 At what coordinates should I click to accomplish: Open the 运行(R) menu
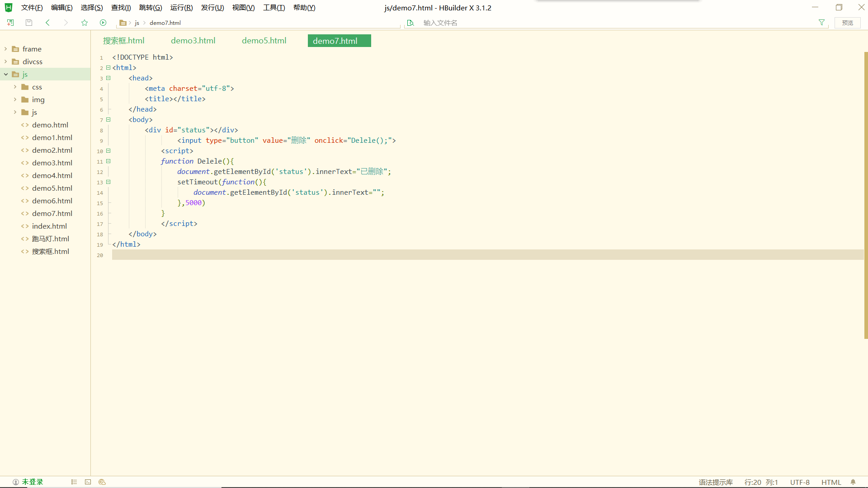tap(181, 8)
